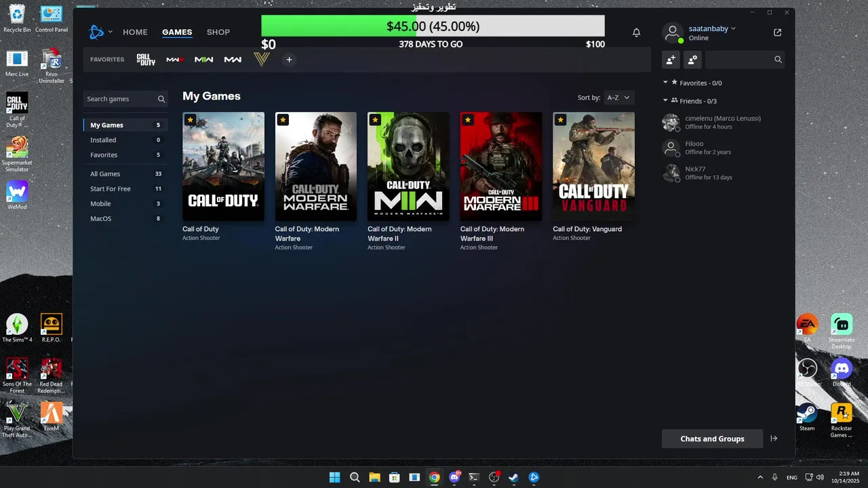Select Installed in the sidebar

pos(125,140)
